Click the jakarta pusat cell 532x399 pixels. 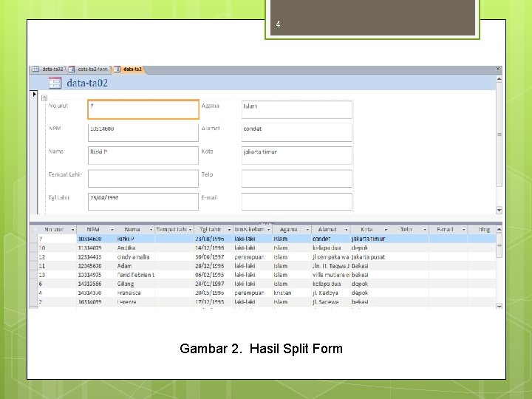(370, 257)
